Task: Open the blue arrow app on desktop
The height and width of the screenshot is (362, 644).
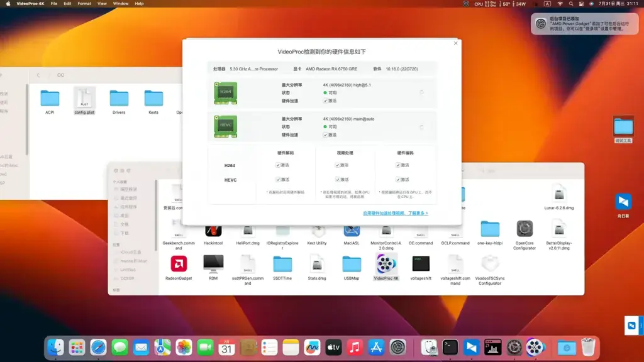Action: [623, 202]
